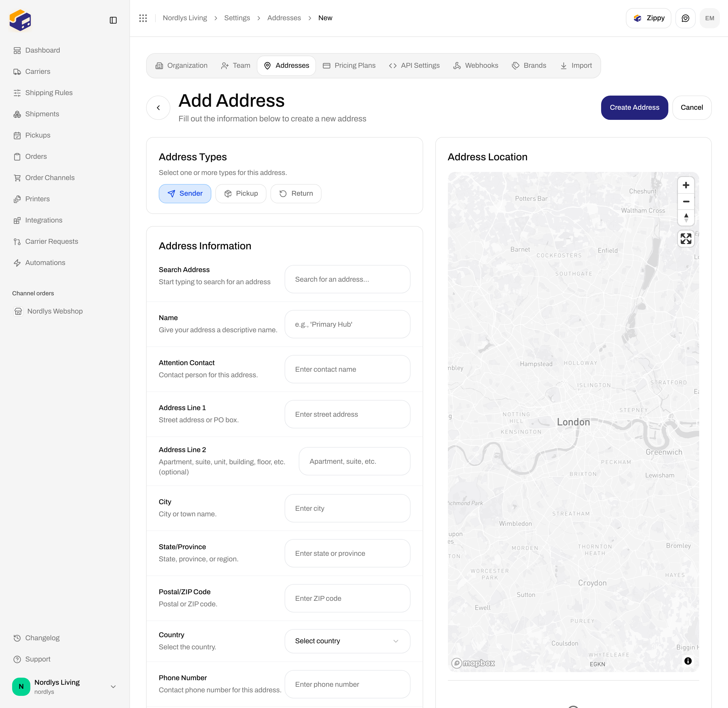This screenshot has width=728, height=708.
Task: Open Dashboard in the sidebar
Action: click(65, 50)
